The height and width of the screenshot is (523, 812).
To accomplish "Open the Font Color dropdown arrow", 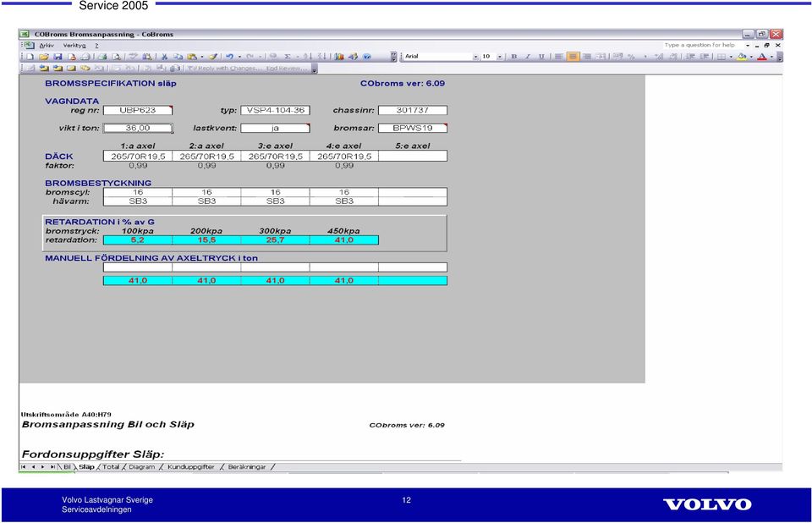I will pyautogui.click(x=771, y=57).
